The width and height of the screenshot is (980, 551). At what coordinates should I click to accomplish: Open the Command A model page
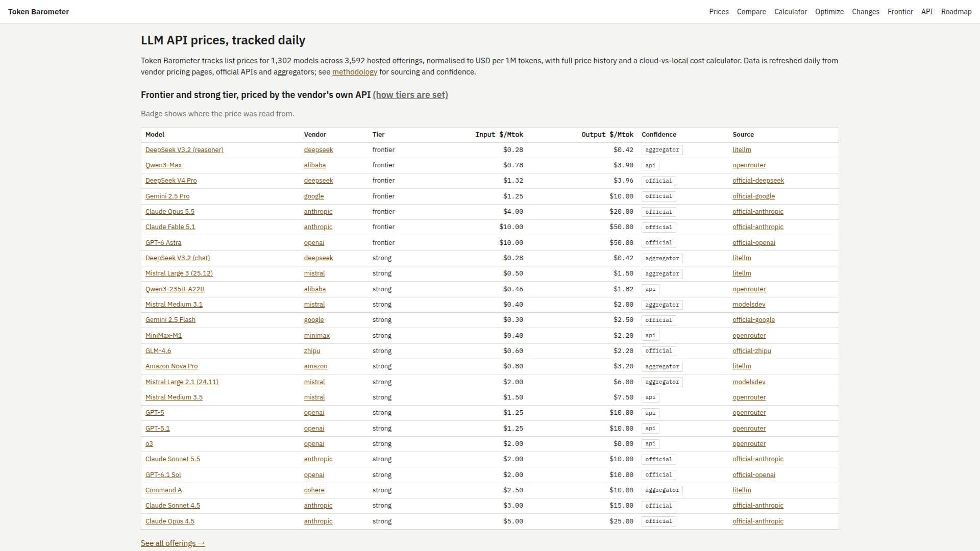tap(163, 490)
